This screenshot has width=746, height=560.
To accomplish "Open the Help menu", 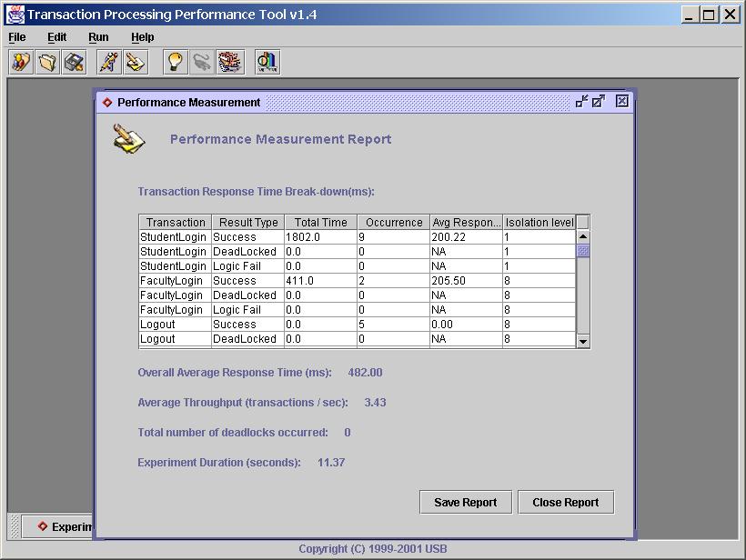I will (142, 37).
